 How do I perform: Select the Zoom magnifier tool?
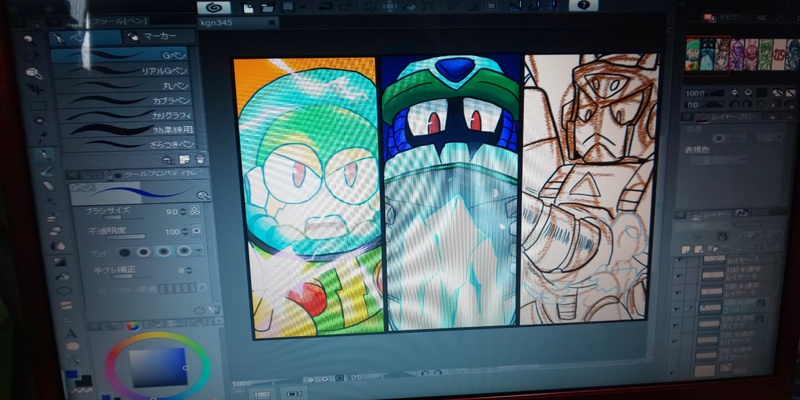click(29, 38)
